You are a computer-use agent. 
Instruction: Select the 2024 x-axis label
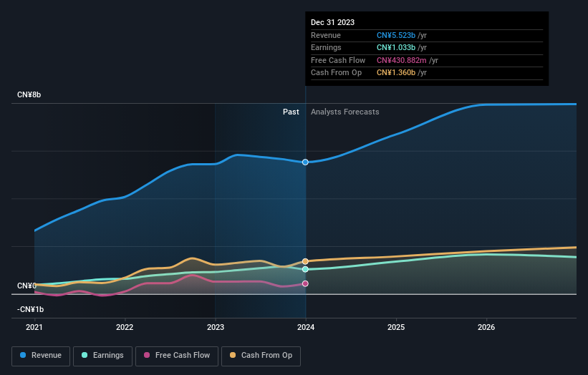point(306,327)
